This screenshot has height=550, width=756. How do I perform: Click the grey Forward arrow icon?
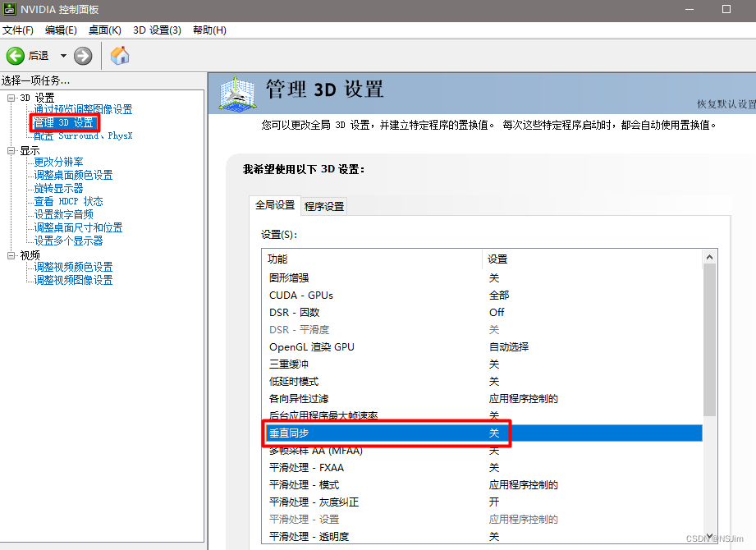[x=83, y=56]
